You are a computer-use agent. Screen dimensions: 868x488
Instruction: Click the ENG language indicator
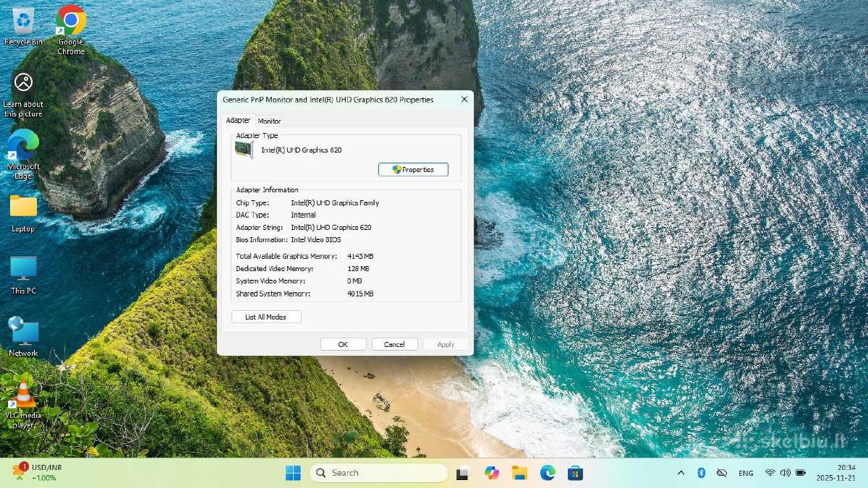(746, 473)
